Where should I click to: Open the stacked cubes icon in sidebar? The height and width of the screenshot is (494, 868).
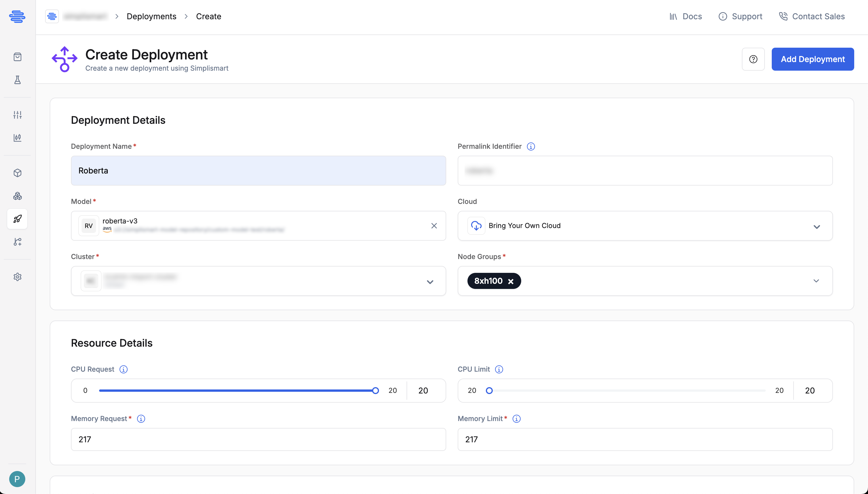(17, 196)
